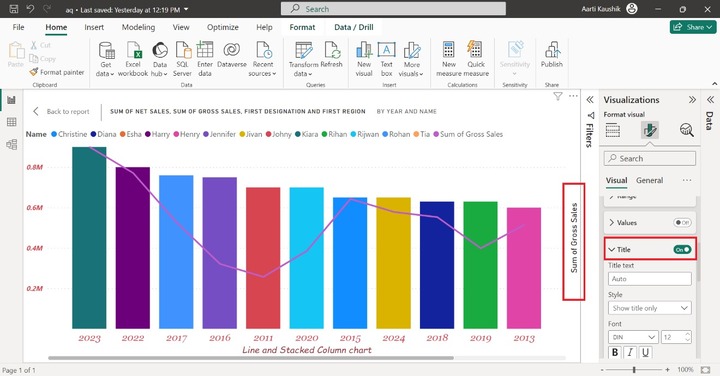This screenshot has height=376, width=720.
Task: Click fit to page icon
Action: point(705,370)
